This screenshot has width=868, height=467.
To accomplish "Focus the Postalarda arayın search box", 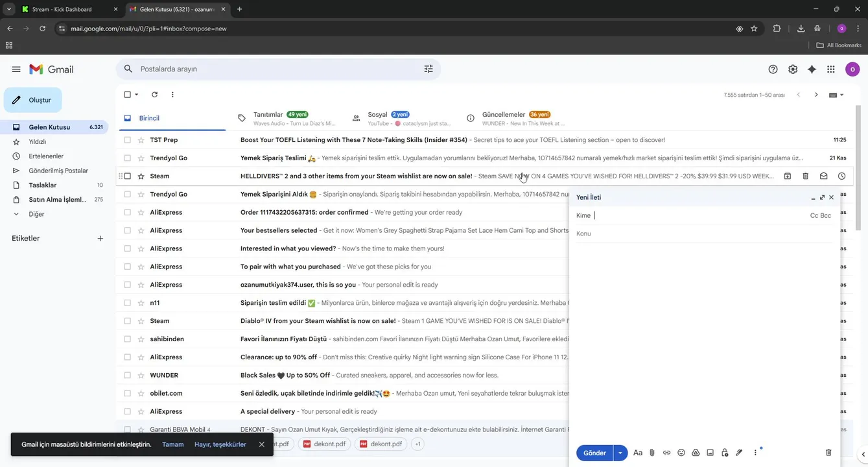I will point(277,69).
